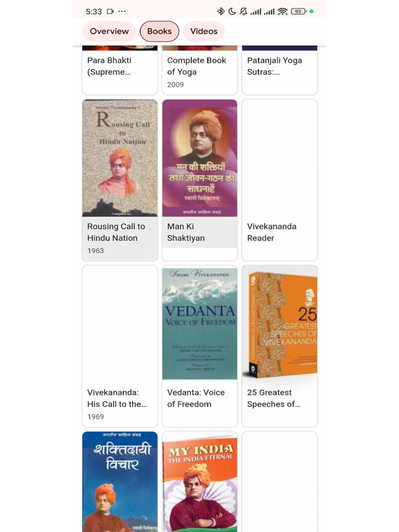399x532 pixels.
Task: Tap the three-dots notification overflow icon
Action: [x=122, y=11]
